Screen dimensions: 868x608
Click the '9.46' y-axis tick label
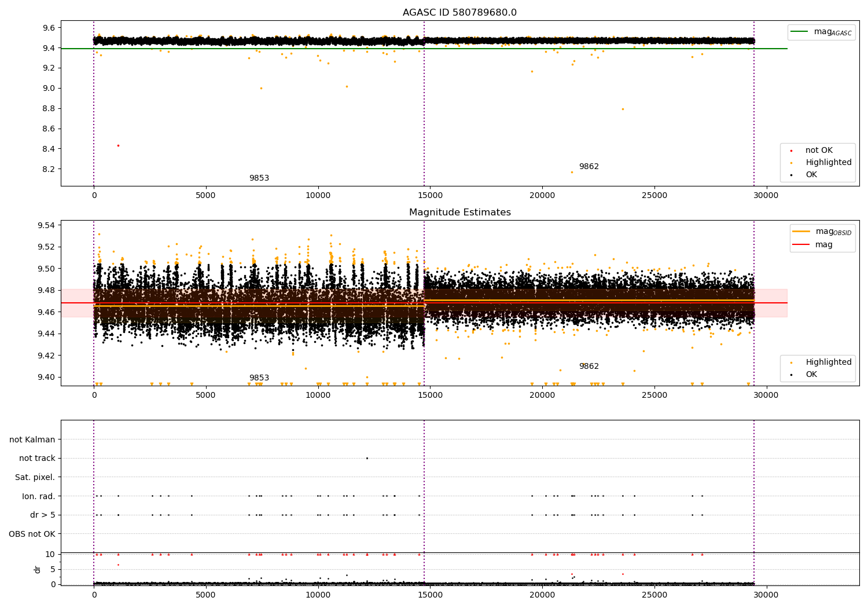point(46,312)
